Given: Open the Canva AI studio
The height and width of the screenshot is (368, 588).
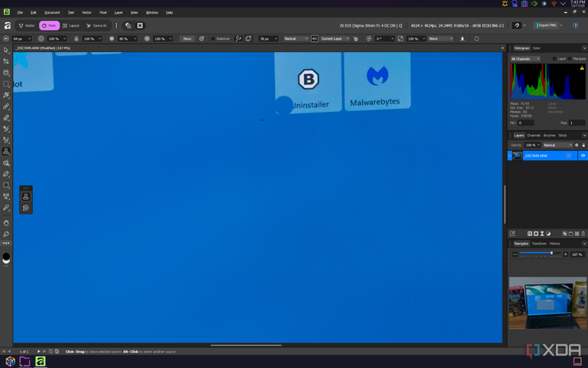Looking at the screenshot, I should (x=96, y=25).
